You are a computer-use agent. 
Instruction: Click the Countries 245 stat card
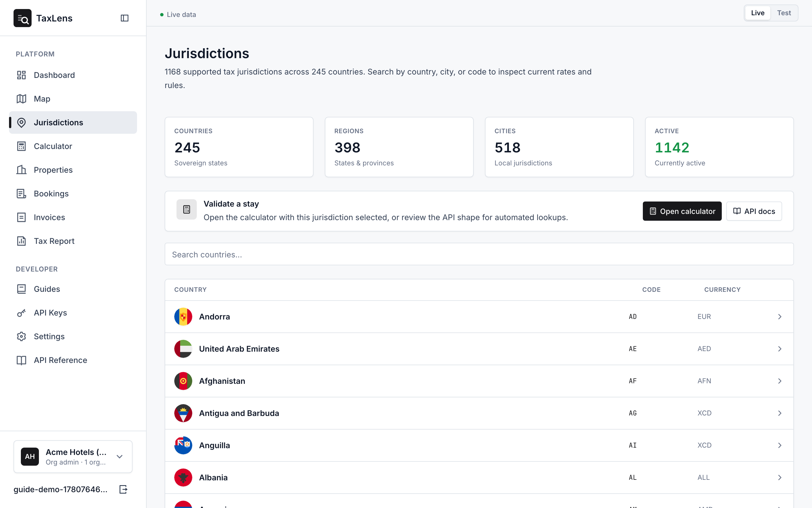point(239,147)
